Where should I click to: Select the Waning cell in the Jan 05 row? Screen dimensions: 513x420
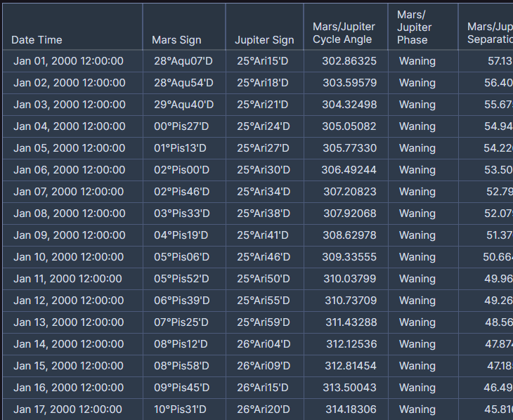coord(417,148)
